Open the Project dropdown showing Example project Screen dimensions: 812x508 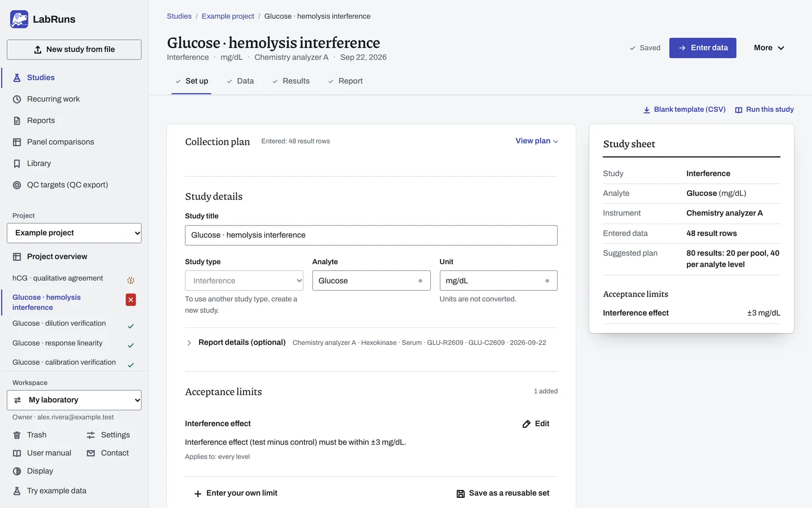click(x=74, y=233)
